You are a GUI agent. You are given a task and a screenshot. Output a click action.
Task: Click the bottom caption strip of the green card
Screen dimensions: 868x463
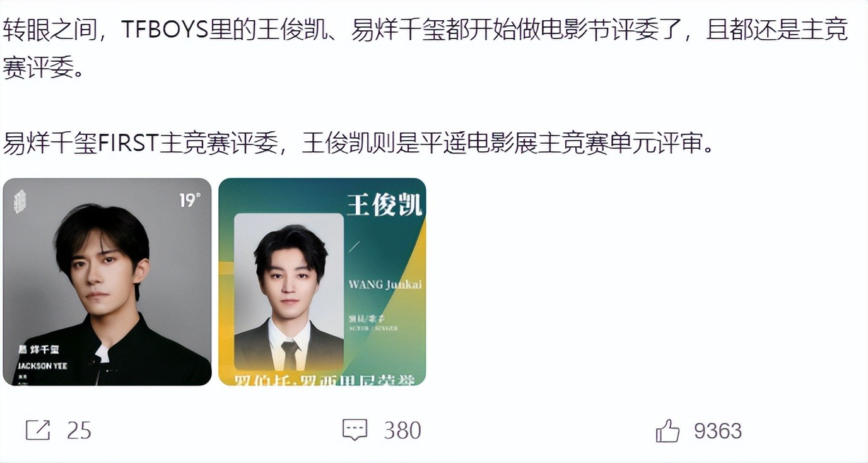322,380
